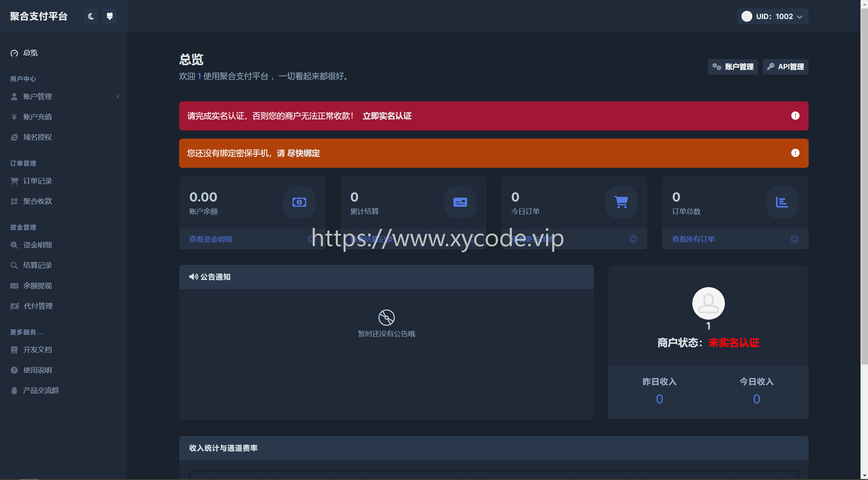Open the 聚合支付平台 logo link

click(x=39, y=16)
